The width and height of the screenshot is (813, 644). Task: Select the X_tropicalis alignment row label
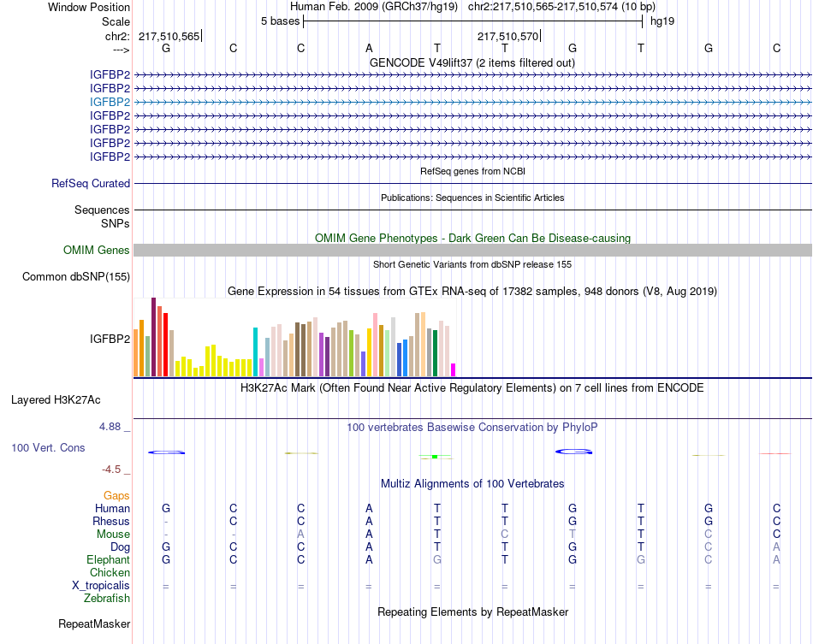101,586
